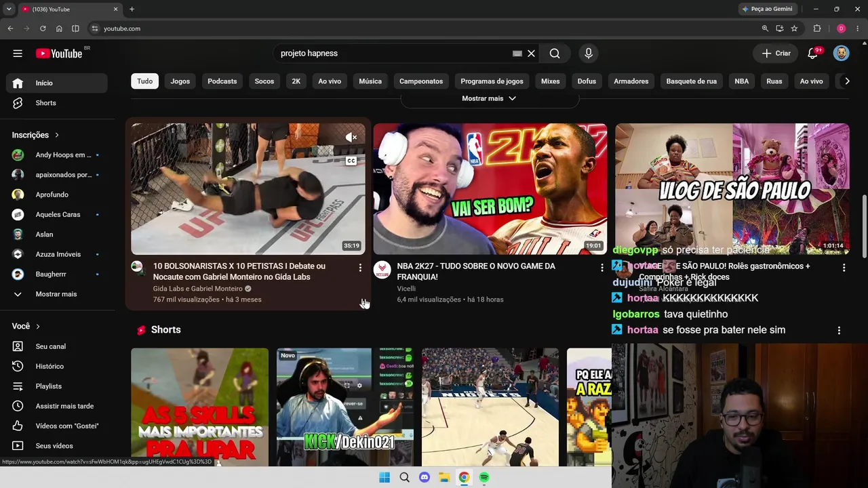This screenshot has width=868, height=488.
Task: Open the Aqueles Caras subscription
Action: (57, 215)
